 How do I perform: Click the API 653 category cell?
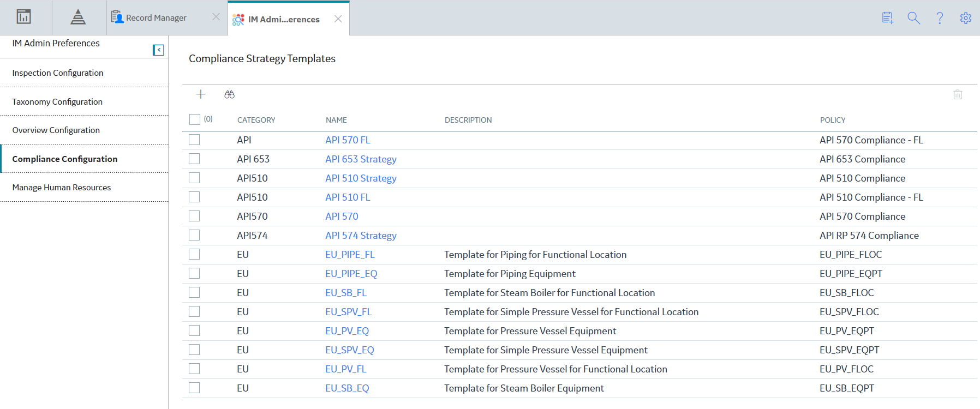pos(253,159)
